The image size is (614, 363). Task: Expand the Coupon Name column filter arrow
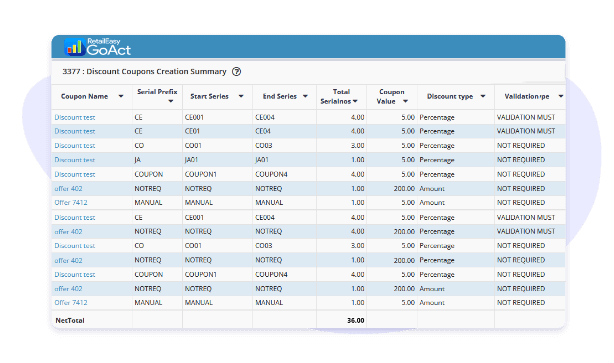click(121, 96)
